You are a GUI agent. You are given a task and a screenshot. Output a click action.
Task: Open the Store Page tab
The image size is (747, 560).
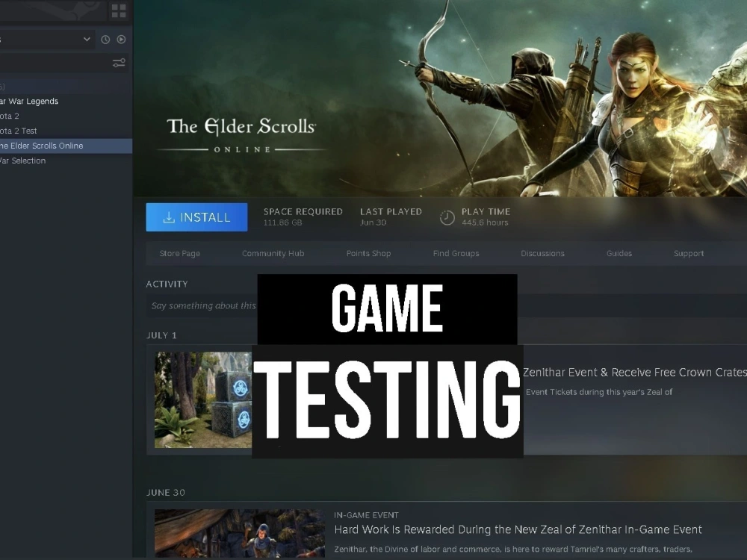click(179, 253)
